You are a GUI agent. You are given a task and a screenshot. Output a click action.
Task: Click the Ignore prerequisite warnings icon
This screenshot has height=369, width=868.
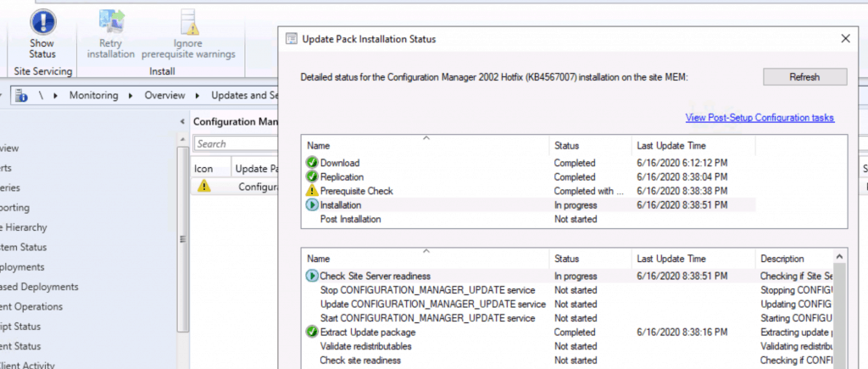189,22
